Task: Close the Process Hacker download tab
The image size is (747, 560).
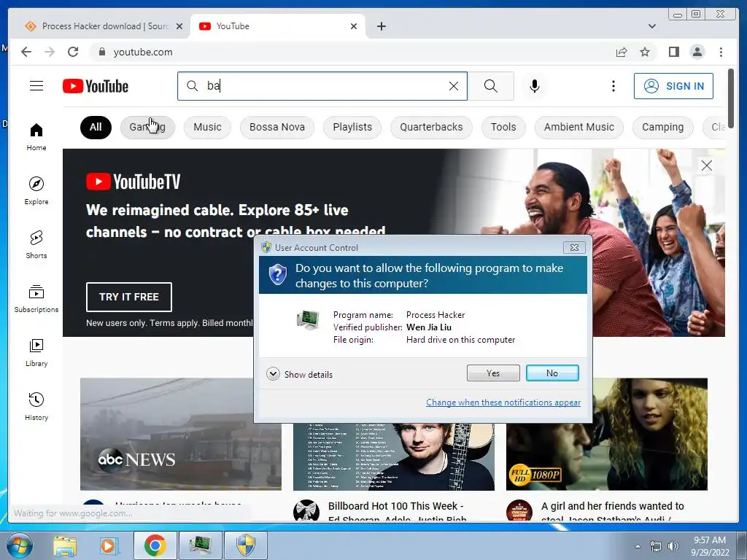Action: (x=179, y=26)
